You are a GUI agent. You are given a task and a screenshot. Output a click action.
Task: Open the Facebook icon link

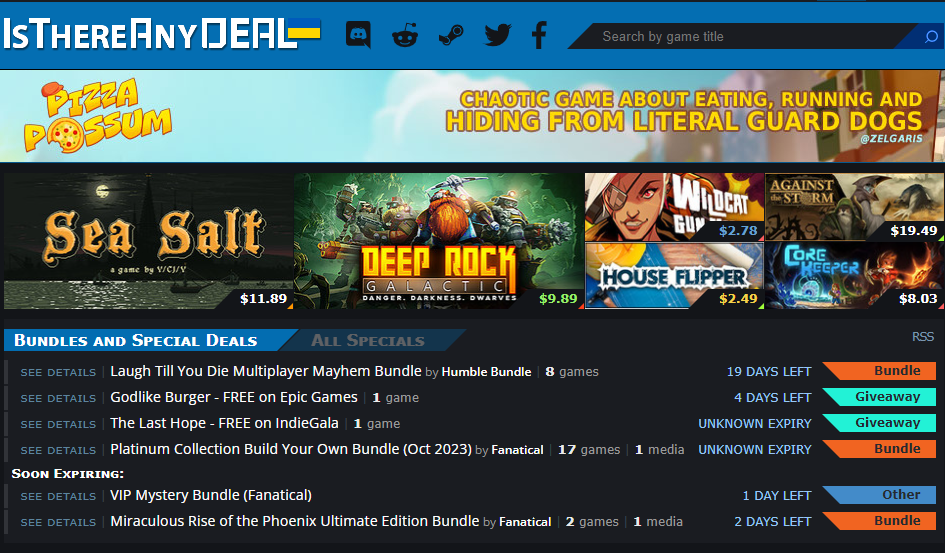(x=539, y=35)
